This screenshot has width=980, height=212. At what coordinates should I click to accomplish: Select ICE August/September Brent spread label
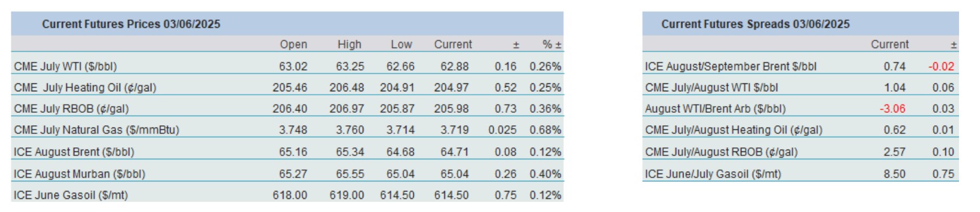point(731,66)
